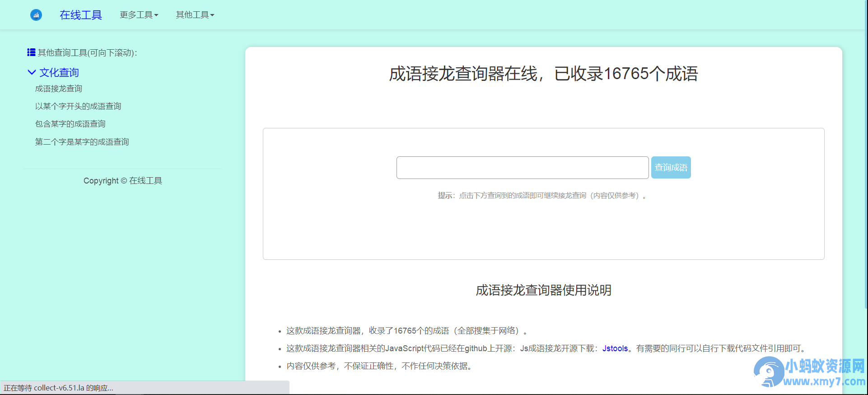Screen dimensions: 868x395
Task: Click the page vertical scrollbar
Action: point(865,154)
